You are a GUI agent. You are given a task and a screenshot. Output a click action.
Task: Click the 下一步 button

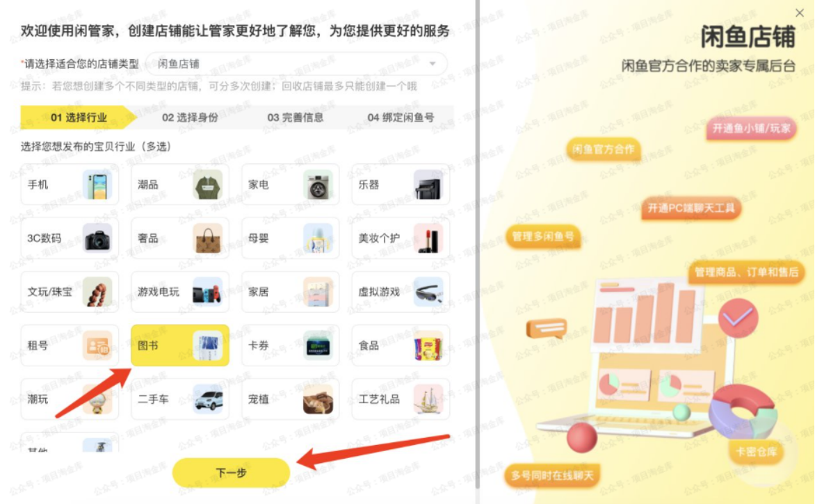231,473
